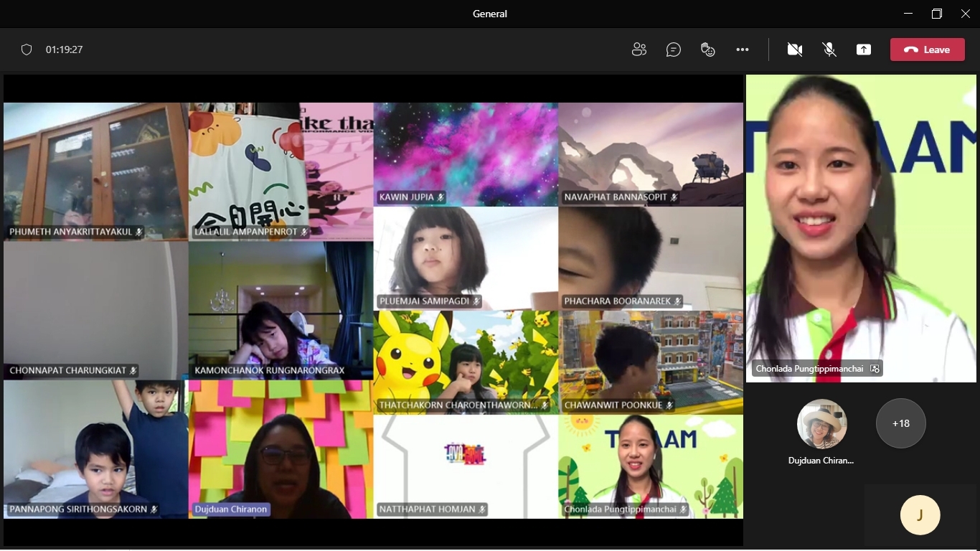Image resolution: width=980 pixels, height=551 pixels.
Task: Open the participants panel icon
Action: (x=639, y=50)
